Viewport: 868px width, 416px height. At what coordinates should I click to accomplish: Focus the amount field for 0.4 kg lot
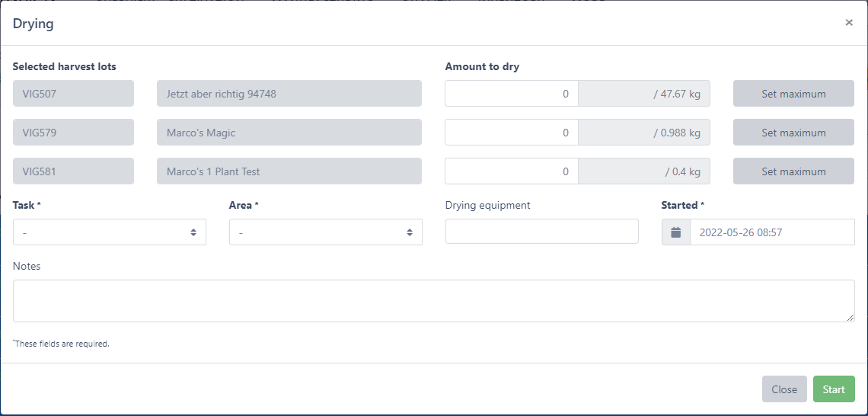coord(512,171)
